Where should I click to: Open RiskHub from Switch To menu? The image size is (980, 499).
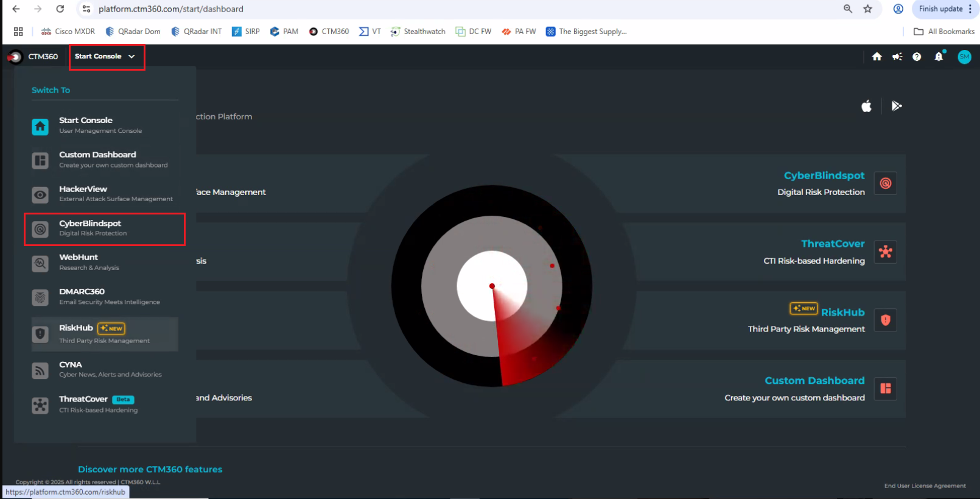[105, 334]
